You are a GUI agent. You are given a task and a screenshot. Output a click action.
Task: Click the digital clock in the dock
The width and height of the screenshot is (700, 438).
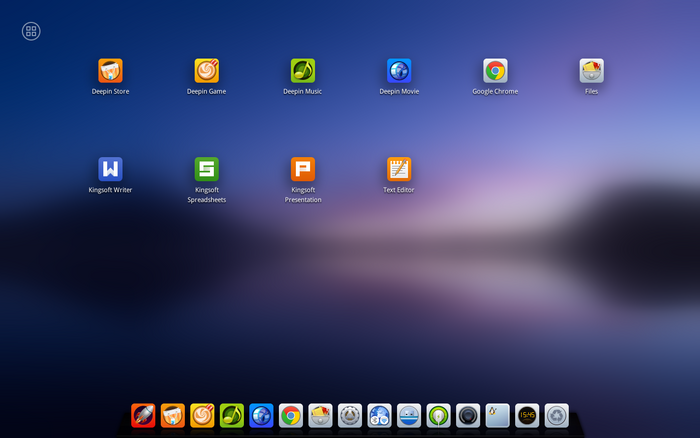tap(527, 416)
